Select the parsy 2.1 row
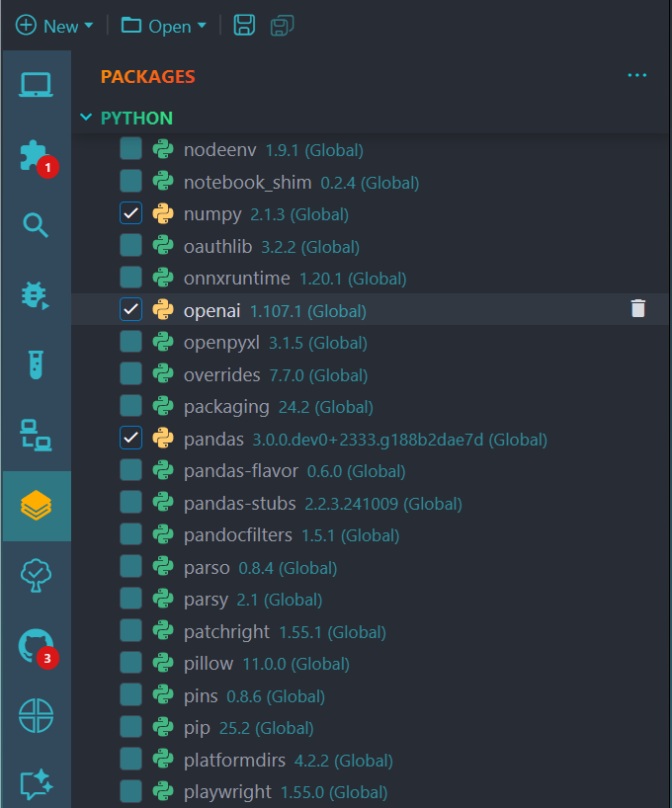This screenshot has height=808, width=672. coord(370,600)
